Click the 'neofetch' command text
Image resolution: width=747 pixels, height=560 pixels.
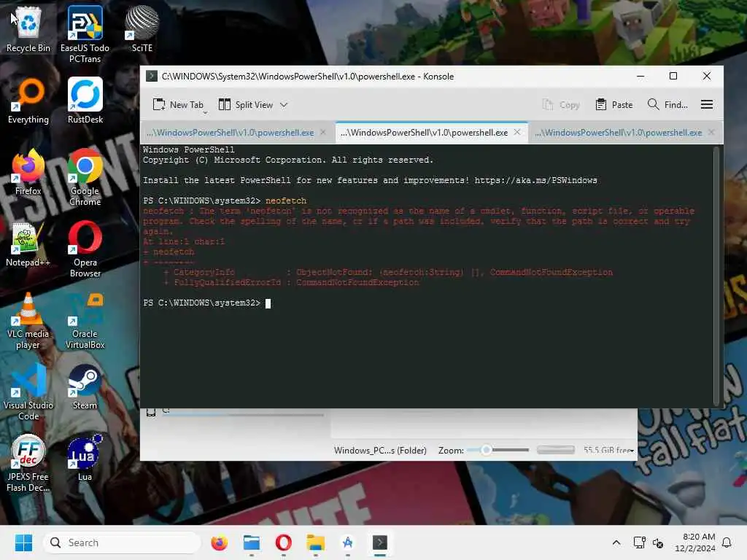point(286,201)
